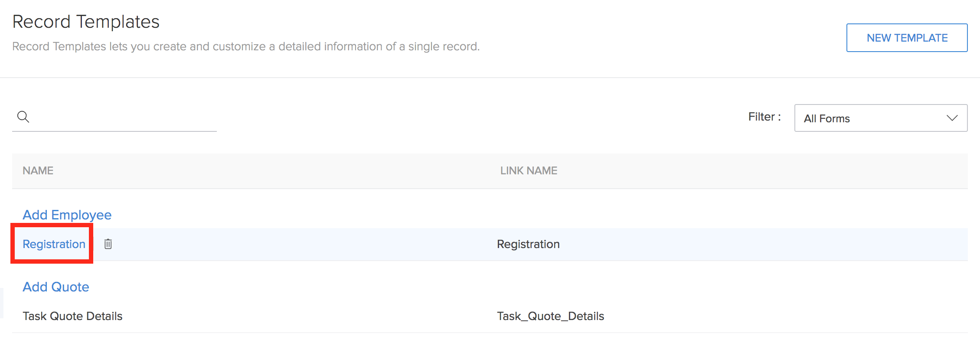Click the NAME column header
The image size is (980, 353).
click(x=38, y=170)
